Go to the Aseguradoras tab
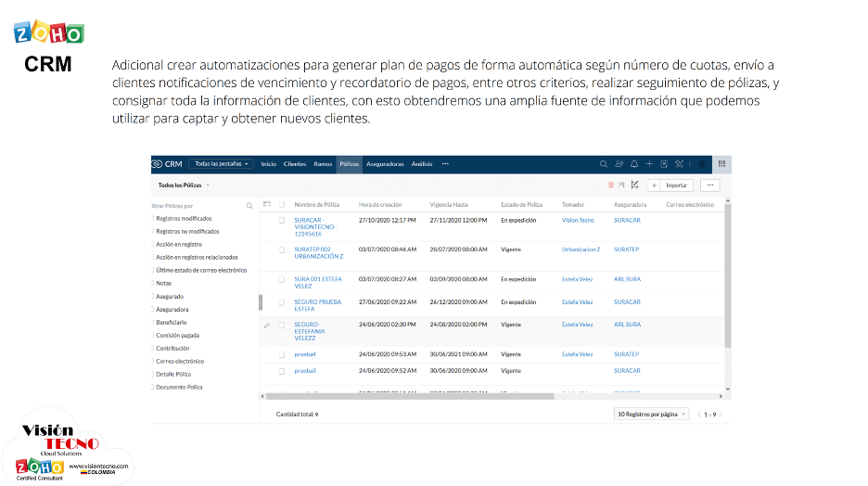This screenshot has width=868, height=486. coord(385,164)
